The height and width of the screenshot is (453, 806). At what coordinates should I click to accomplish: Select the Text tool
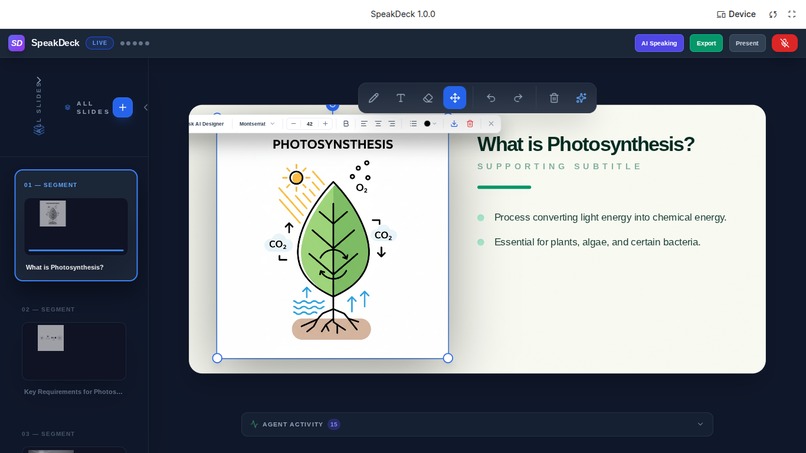400,98
